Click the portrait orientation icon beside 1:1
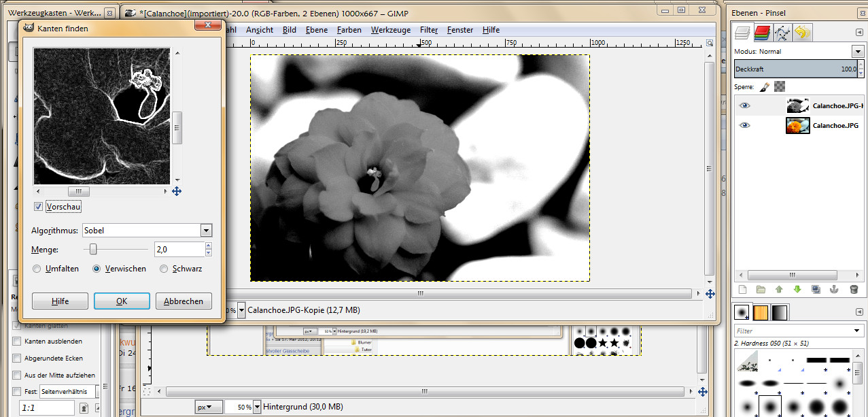868x417 pixels. (84, 408)
